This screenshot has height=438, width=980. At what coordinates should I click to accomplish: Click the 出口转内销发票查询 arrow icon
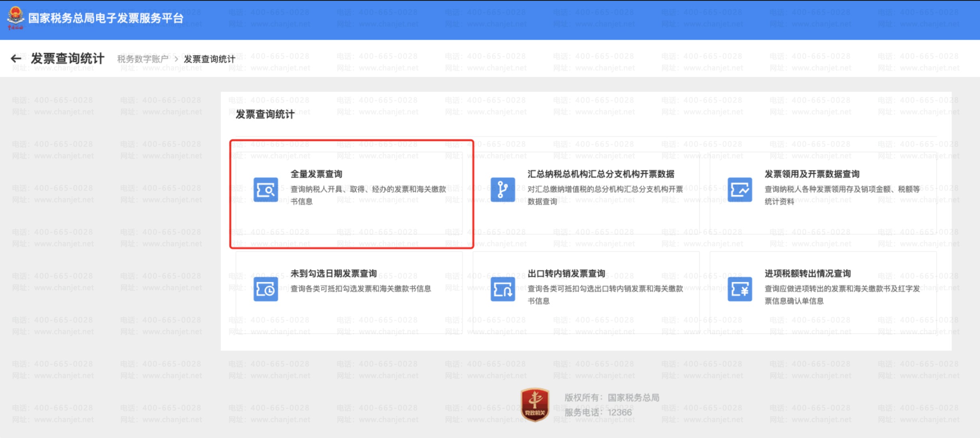coord(502,289)
